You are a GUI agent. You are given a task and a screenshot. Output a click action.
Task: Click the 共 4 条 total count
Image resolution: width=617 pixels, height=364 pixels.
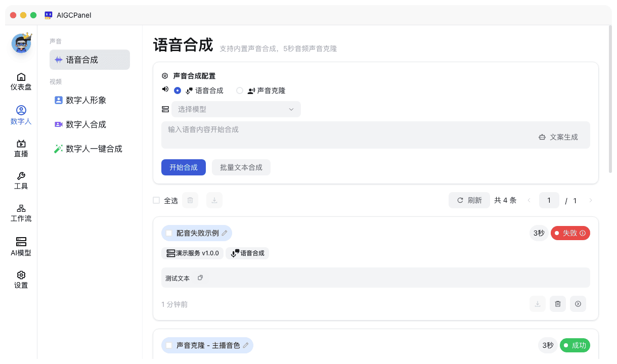(505, 200)
